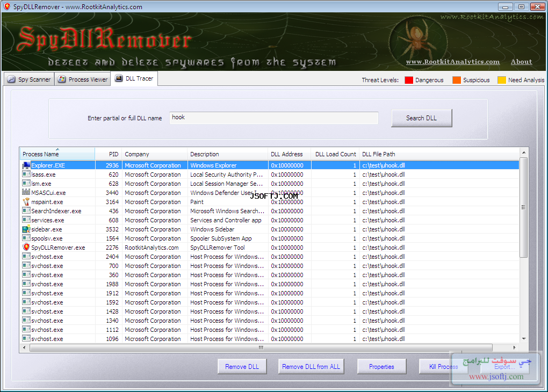Sort by Description column header

(x=227, y=154)
